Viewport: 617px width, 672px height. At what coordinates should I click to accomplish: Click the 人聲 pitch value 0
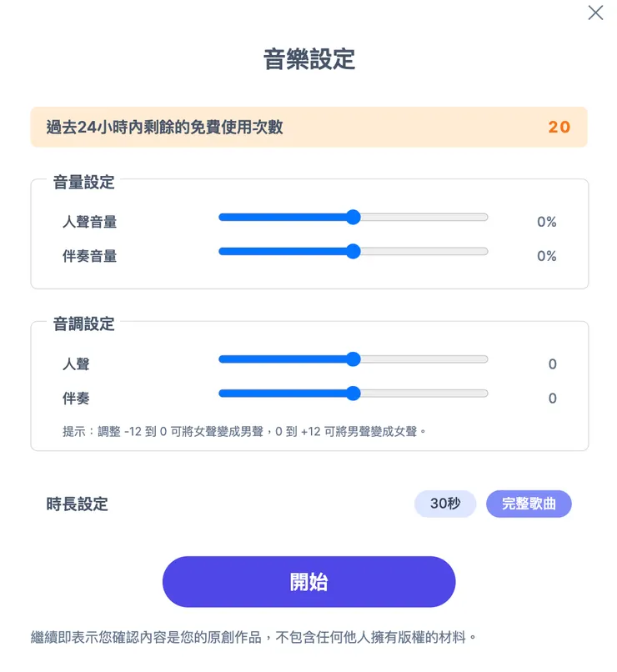(x=552, y=364)
